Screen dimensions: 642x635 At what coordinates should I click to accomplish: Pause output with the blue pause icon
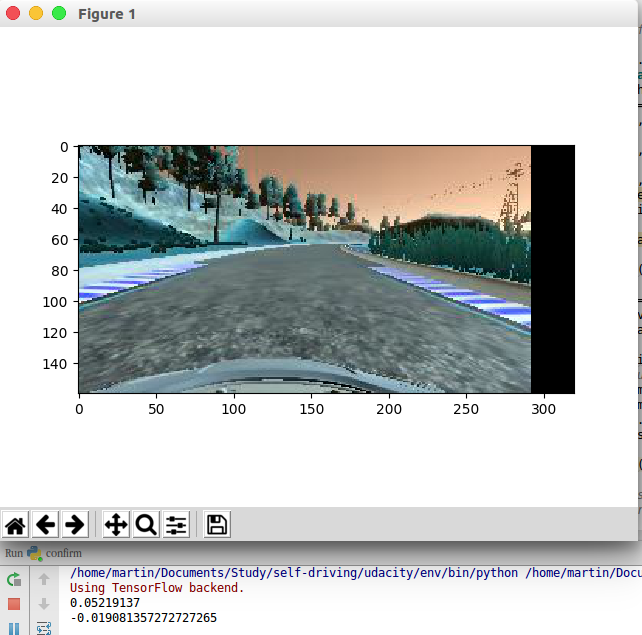click(x=14, y=628)
